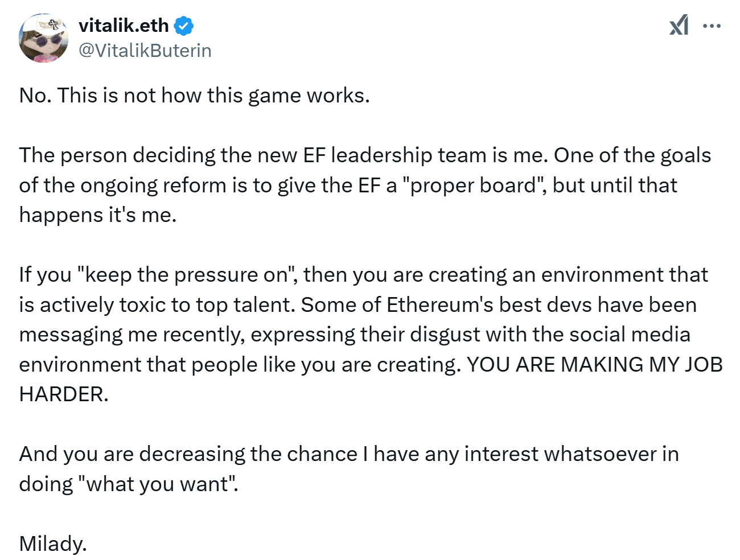Click the paragraph about the new EF leadership team
The height and width of the screenshot is (560, 740).
click(365, 185)
